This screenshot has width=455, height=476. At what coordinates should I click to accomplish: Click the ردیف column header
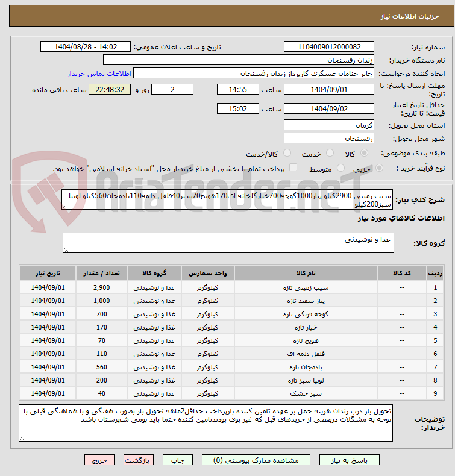(x=435, y=273)
